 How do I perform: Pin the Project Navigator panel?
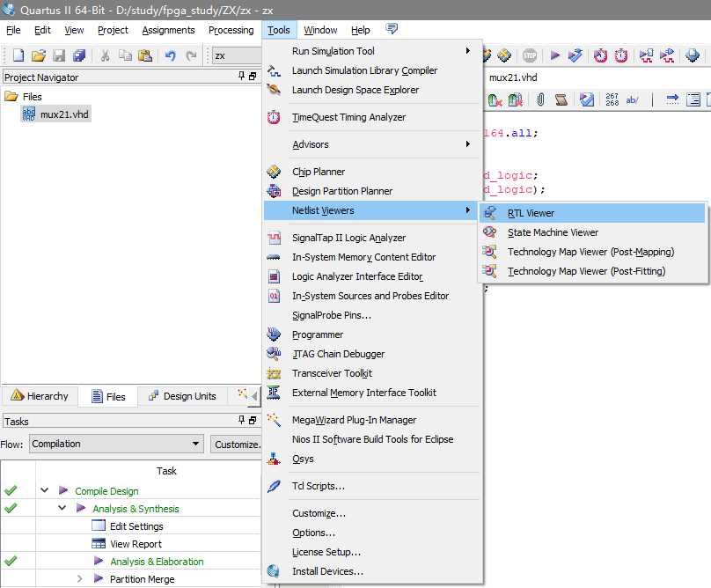tap(241, 77)
